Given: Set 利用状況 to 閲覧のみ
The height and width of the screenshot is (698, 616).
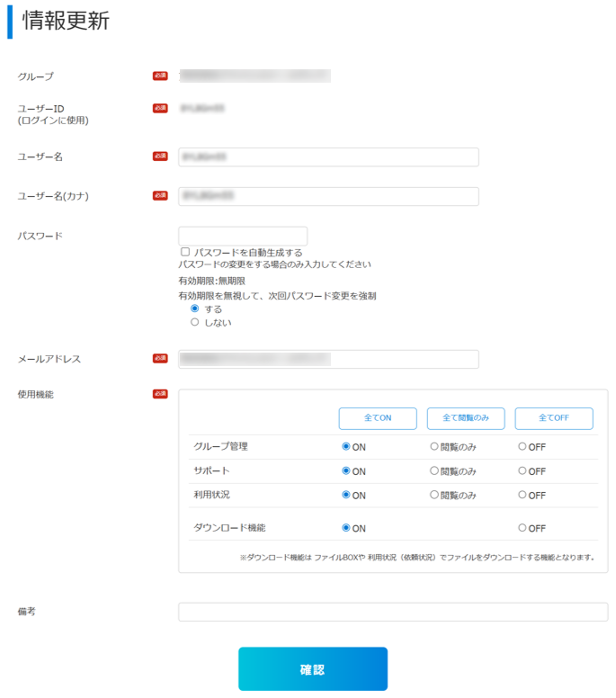Looking at the screenshot, I should tap(434, 495).
